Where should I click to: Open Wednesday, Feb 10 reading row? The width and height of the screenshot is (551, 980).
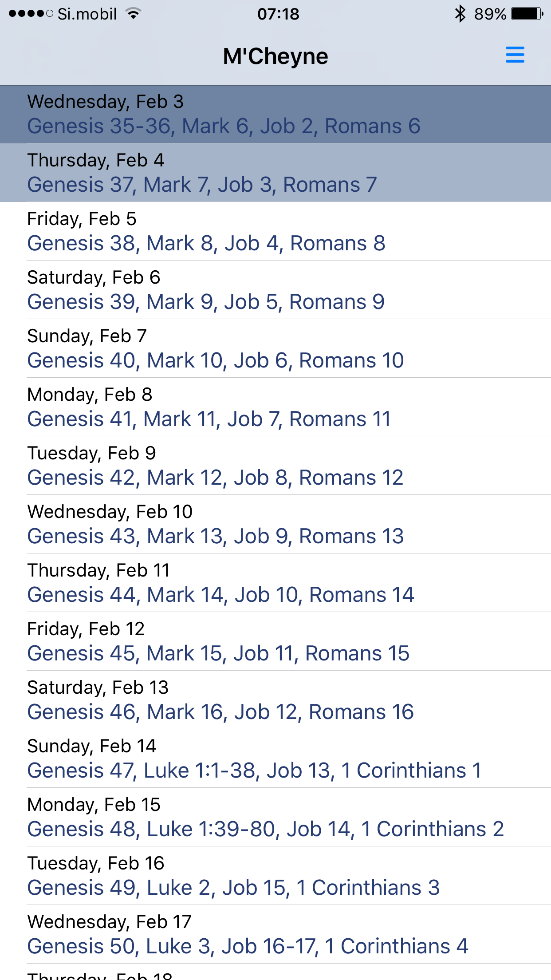click(x=275, y=524)
